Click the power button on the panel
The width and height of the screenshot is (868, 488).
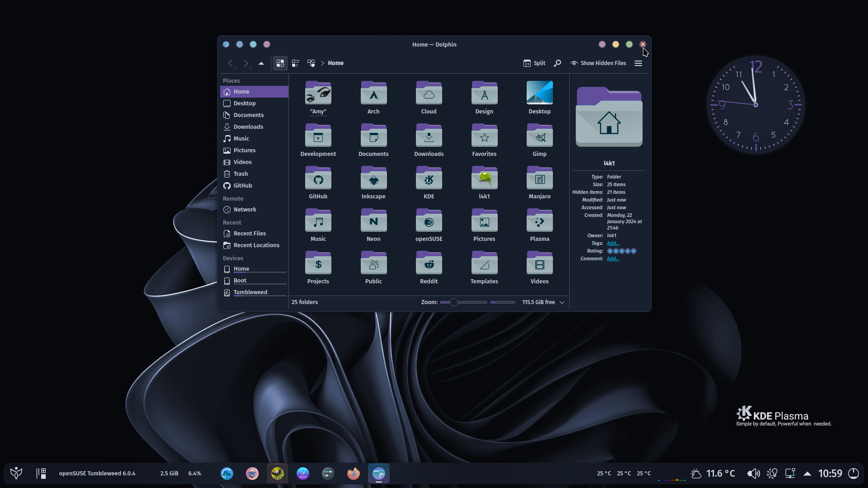pos(853,474)
